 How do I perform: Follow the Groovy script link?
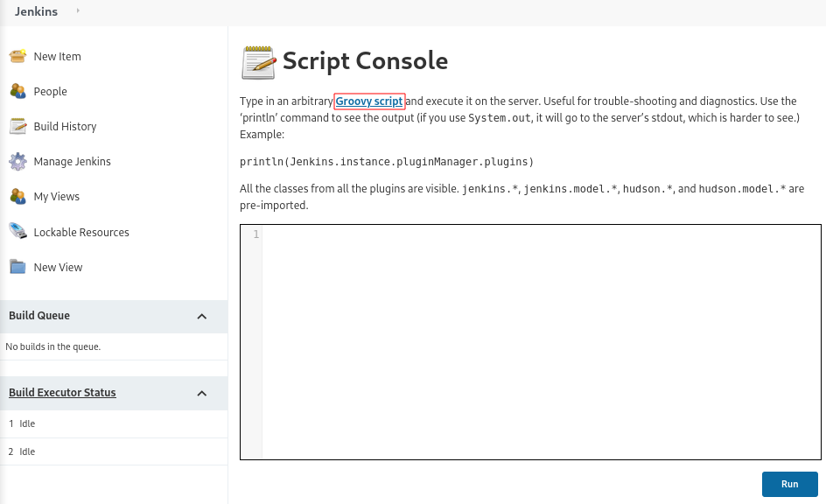pyautogui.click(x=369, y=101)
